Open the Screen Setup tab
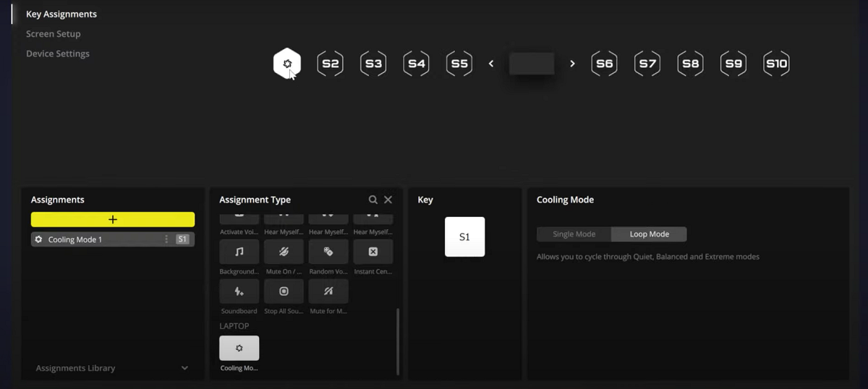 click(54, 34)
